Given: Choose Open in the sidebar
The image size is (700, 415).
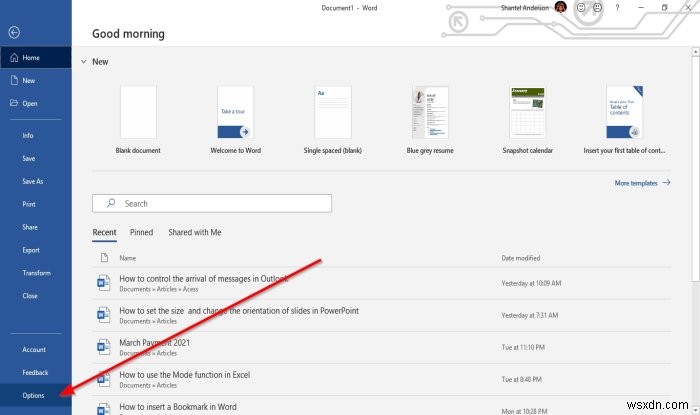Looking at the screenshot, I should tap(36, 103).
